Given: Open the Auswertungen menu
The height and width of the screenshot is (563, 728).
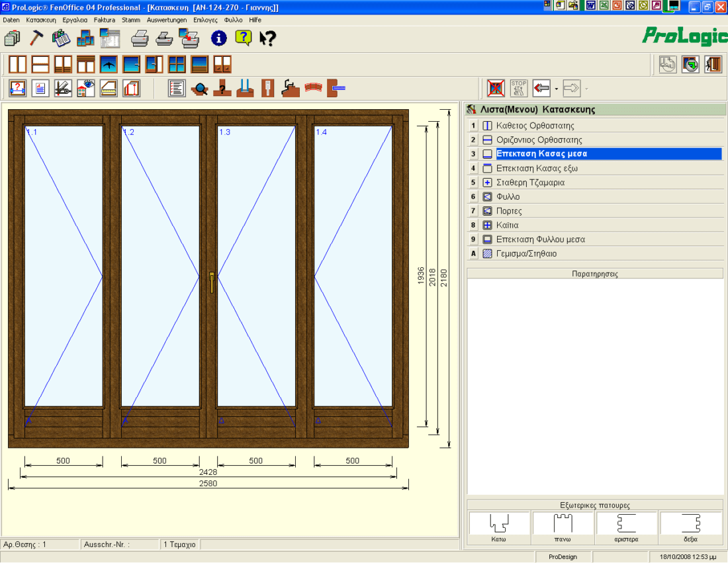Looking at the screenshot, I should click(x=167, y=20).
